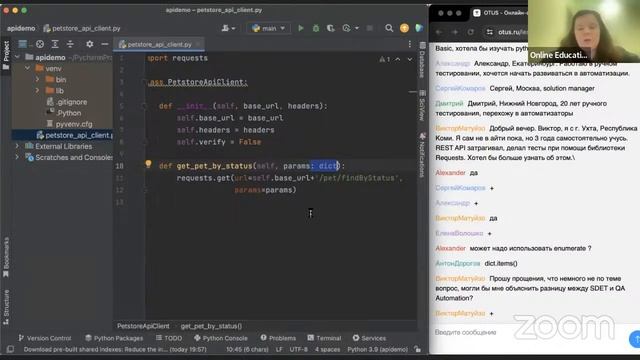This screenshot has width=640, height=360.
Task: Open the JetBrains toolbox icon at toolbar end
Action: [x=419, y=28]
